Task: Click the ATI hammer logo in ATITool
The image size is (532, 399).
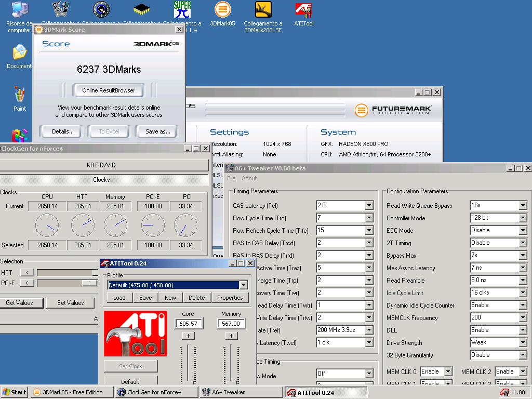Action: 136,334
